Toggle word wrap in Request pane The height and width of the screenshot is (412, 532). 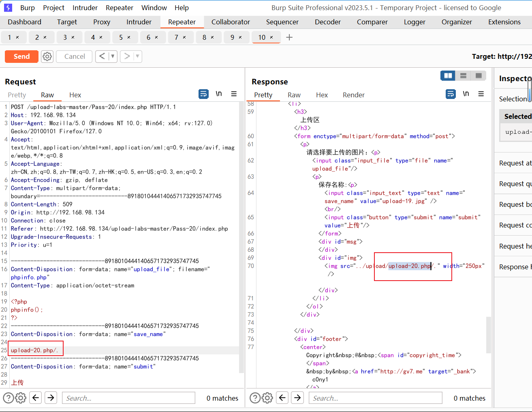coord(203,94)
